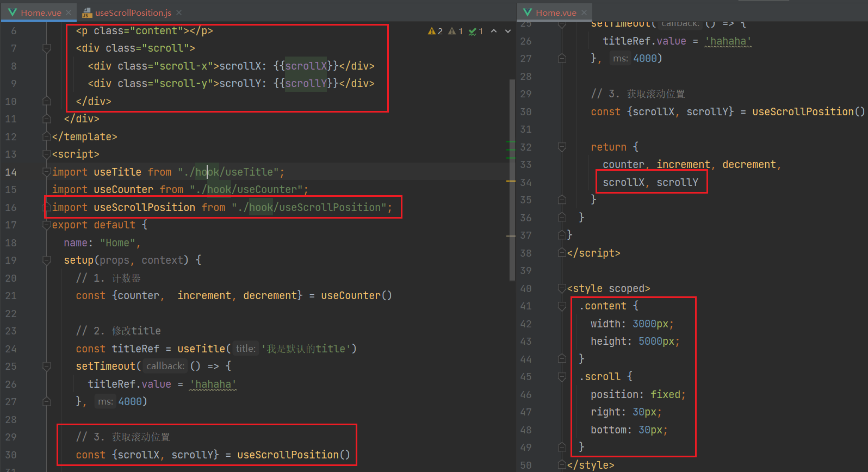This screenshot has width=868, height=472.
Task: Click name: "Home" property on line 18
Action: point(102,243)
